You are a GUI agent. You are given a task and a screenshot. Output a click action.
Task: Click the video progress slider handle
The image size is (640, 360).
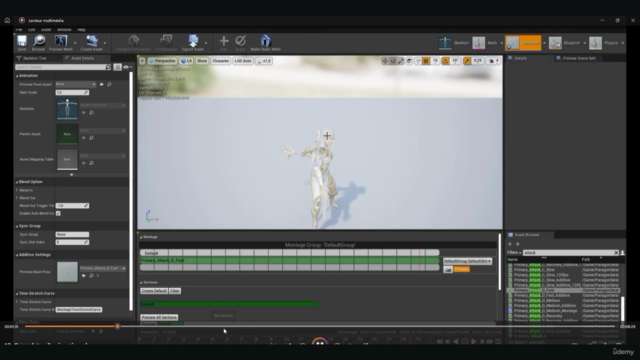(118, 327)
